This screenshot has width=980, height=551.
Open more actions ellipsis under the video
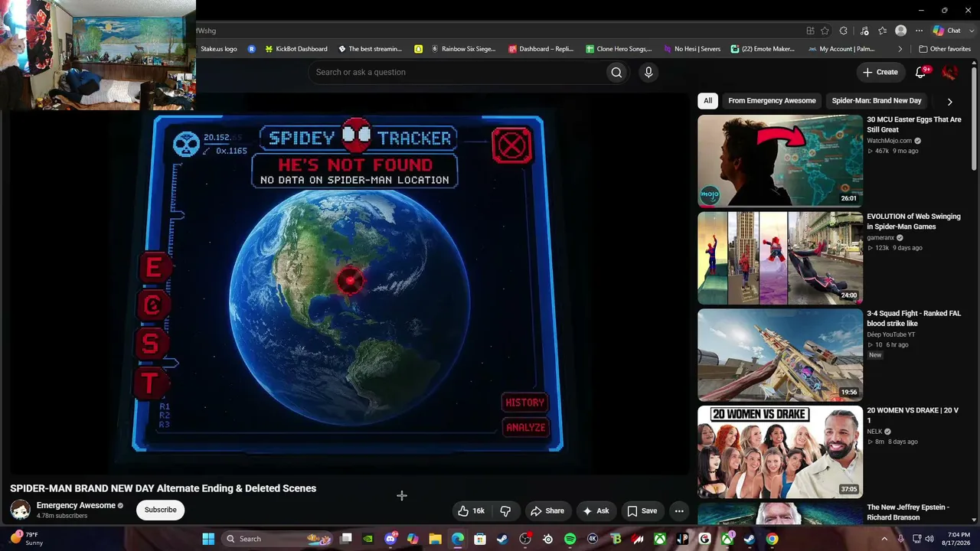click(679, 510)
